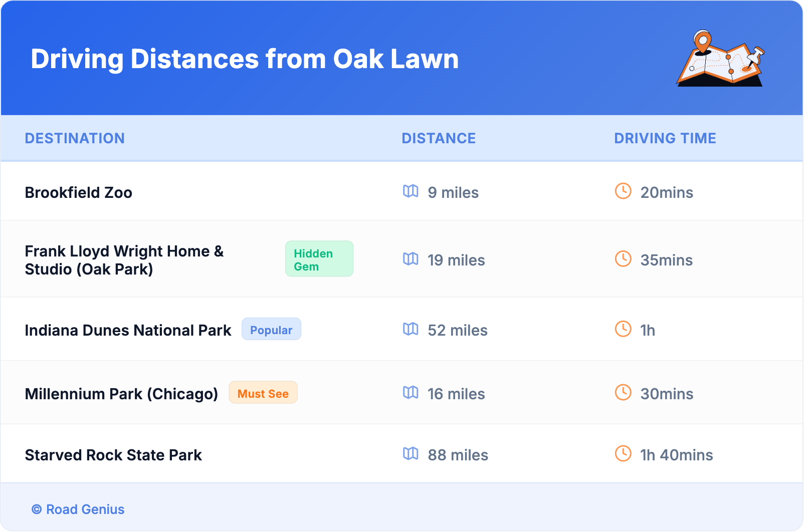
Task: Click the map icon beside 16 miles
Action: click(411, 393)
